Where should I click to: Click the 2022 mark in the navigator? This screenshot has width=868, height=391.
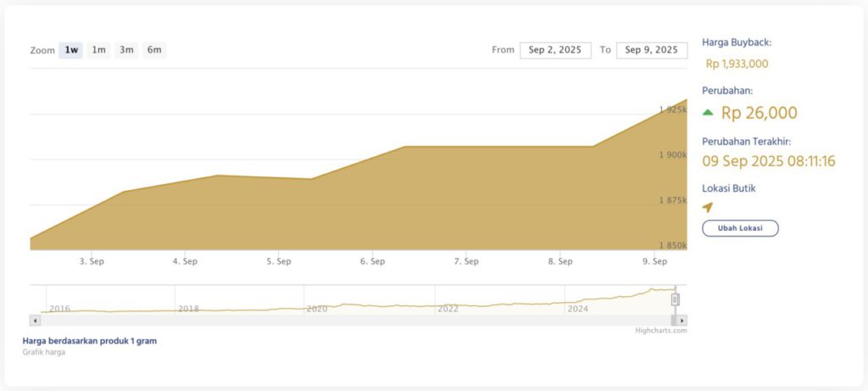448,309
